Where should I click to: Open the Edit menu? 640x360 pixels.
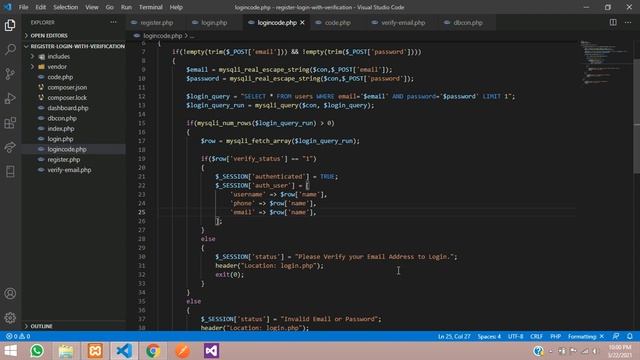coord(40,7)
